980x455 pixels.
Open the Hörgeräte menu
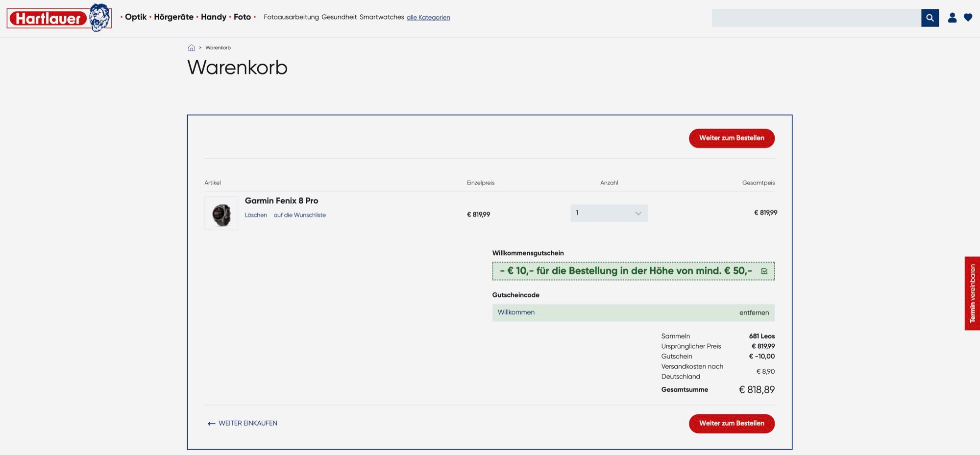click(174, 17)
